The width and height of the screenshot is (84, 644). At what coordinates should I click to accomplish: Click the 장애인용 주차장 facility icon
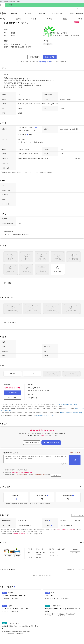pos(13,309)
